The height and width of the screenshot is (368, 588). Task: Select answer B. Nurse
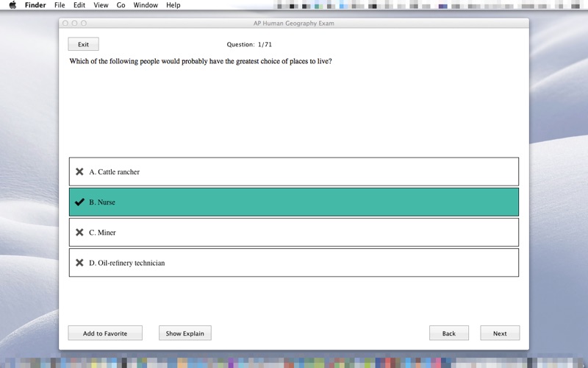pos(294,202)
